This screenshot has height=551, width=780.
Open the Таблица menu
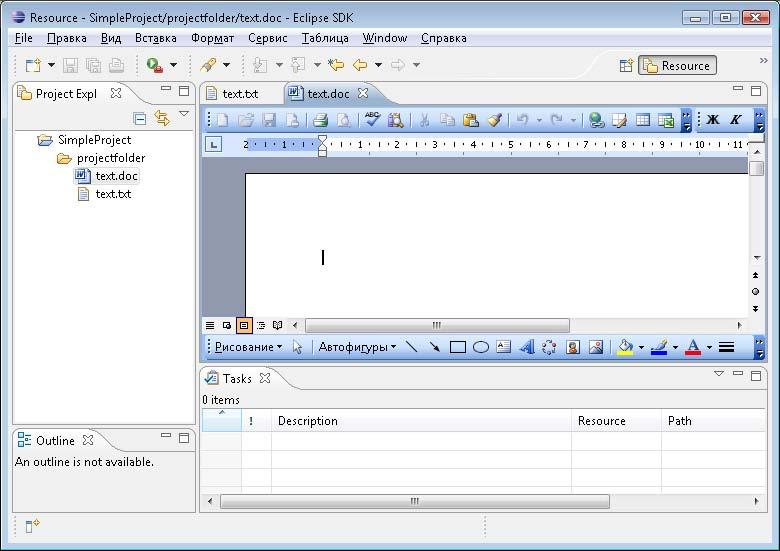(x=325, y=38)
